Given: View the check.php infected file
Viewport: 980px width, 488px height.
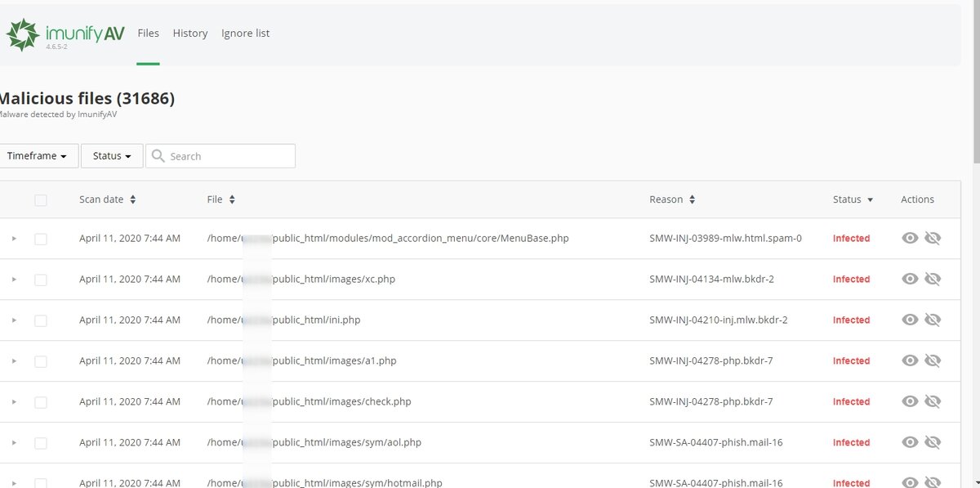Looking at the screenshot, I should tap(910, 401).
